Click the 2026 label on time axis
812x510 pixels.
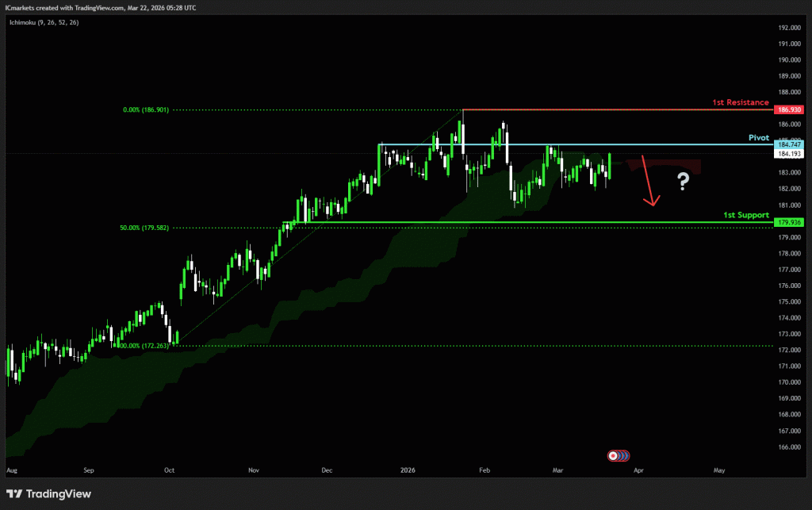(409, 470)
